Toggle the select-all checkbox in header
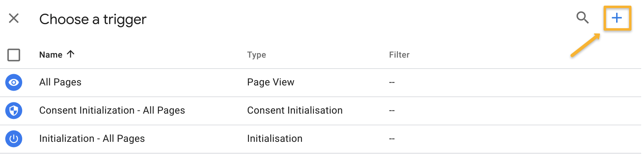The image size is (644, 166). [14, 55]
